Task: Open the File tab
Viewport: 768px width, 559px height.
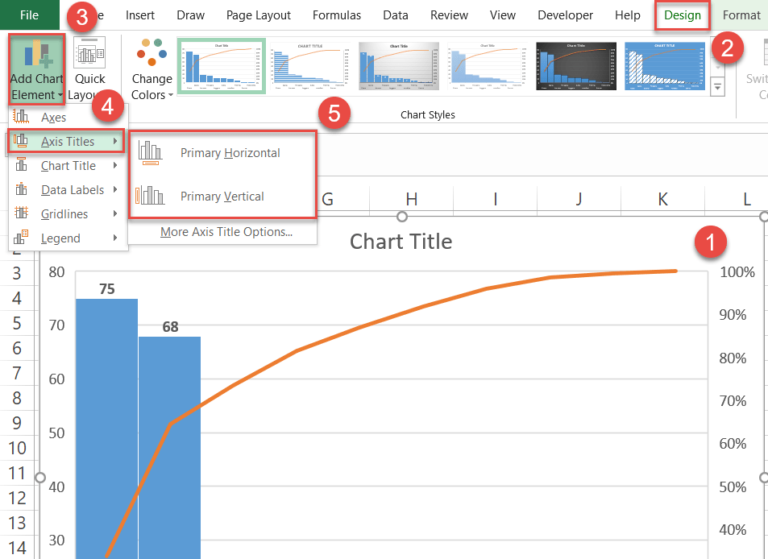Action: click(29, 15)
